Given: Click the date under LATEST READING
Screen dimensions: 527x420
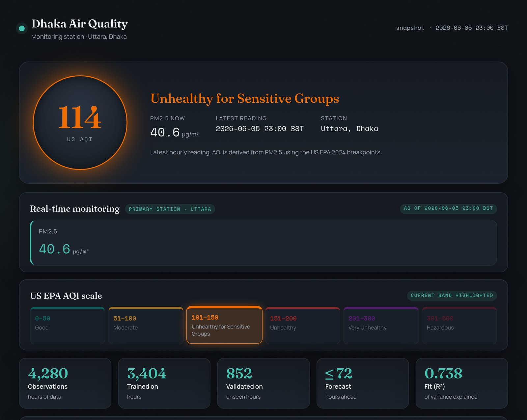Looking at the screenshot, I should 260,129.
